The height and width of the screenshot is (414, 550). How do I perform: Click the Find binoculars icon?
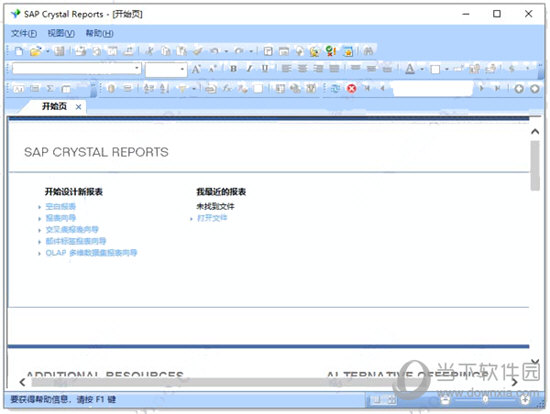(x=368, y=51)
